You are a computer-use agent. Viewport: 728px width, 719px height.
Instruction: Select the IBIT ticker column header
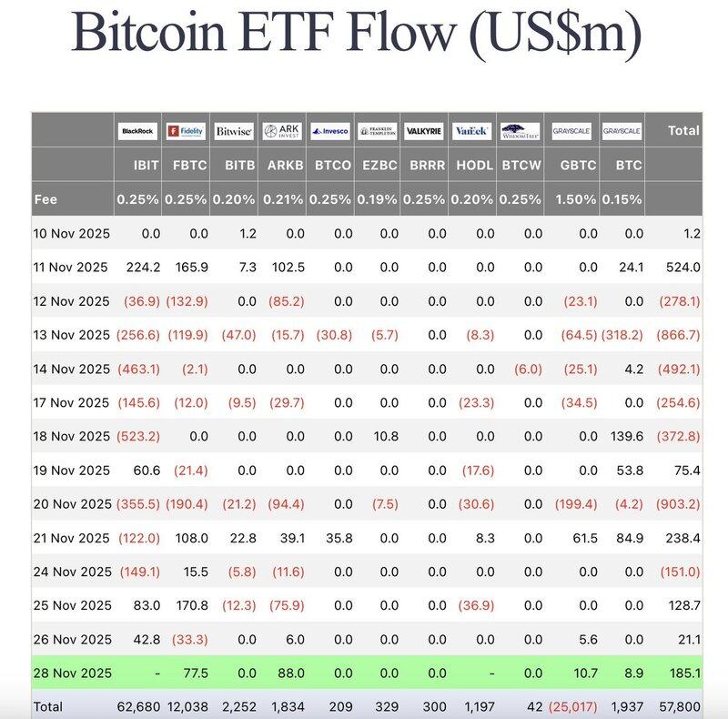(139, 166)
